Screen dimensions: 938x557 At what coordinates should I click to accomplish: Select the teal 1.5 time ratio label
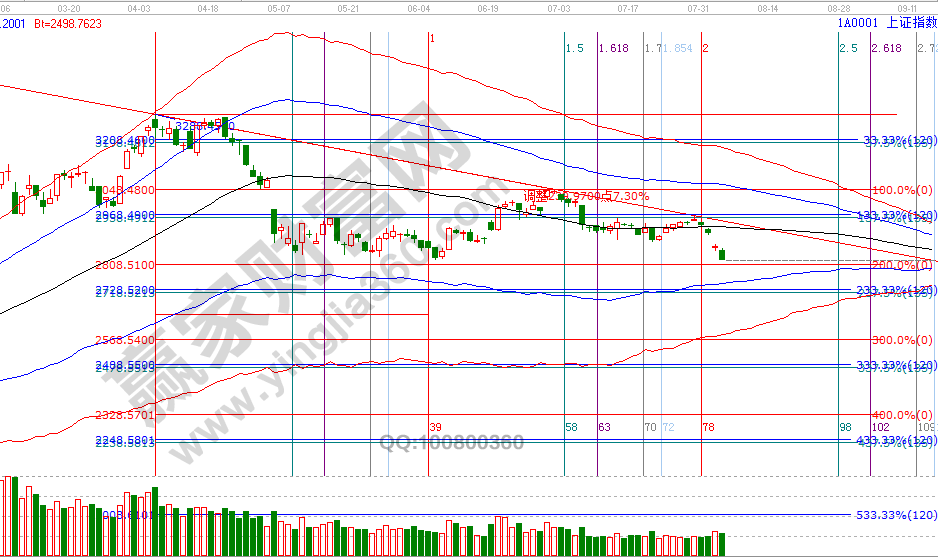574,48
